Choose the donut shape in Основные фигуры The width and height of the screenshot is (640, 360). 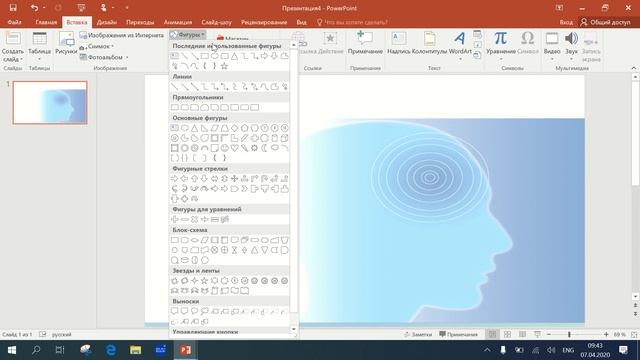[184, 148]
